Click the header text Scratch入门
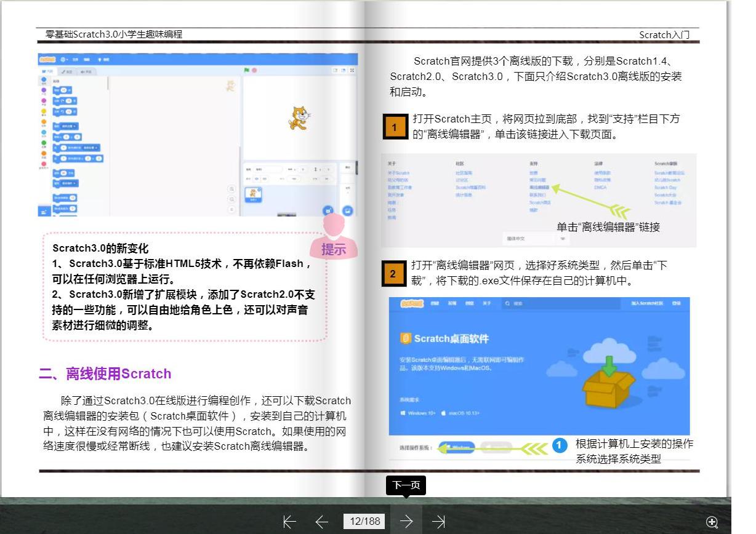Image resolution: width=756 pixels, height=534 pixels. click(x=664, y=34)
